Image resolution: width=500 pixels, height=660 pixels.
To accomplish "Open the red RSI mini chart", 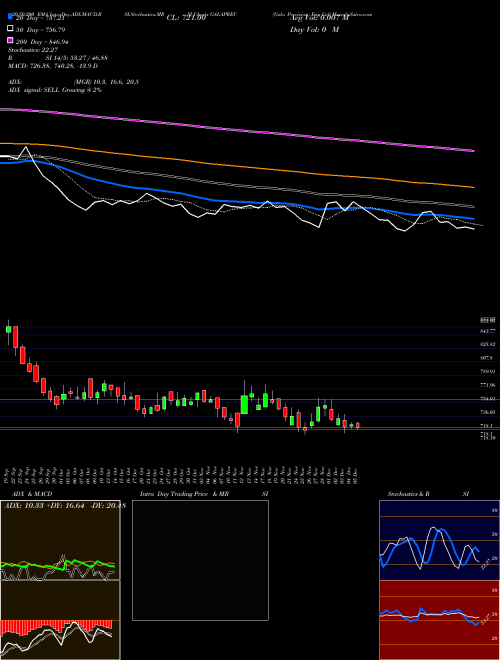I will click(x=439, y=620).
